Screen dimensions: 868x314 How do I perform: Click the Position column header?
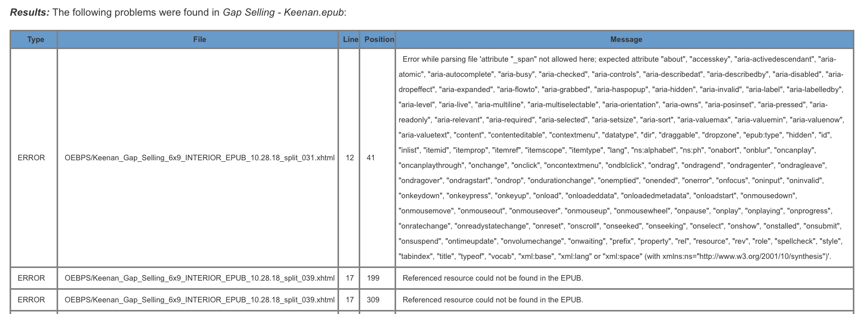(x=379, y=39)
